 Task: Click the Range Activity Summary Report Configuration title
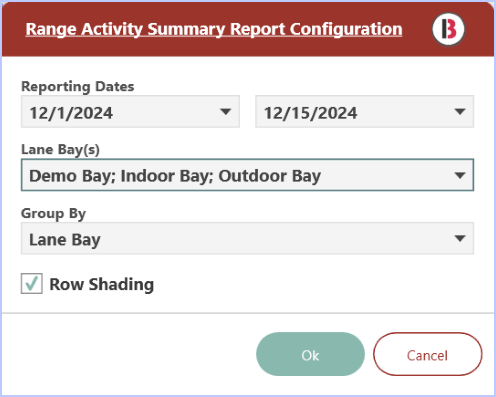pyautogui.click(x=214, y=29)
